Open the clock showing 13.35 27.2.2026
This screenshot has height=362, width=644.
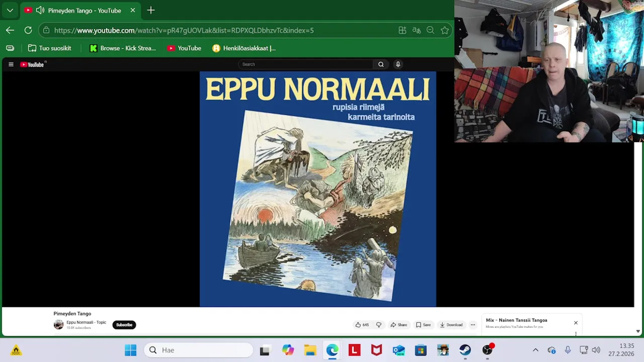coord(621,350)
